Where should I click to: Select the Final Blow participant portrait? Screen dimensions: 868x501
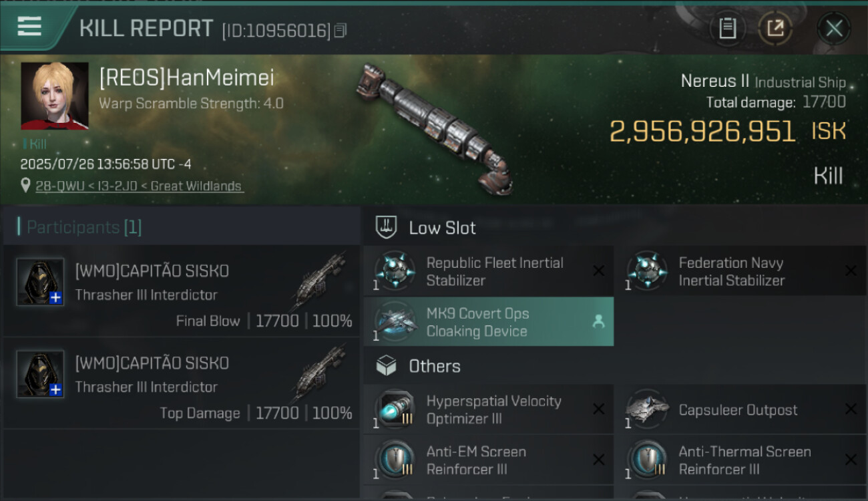(40, 282)
